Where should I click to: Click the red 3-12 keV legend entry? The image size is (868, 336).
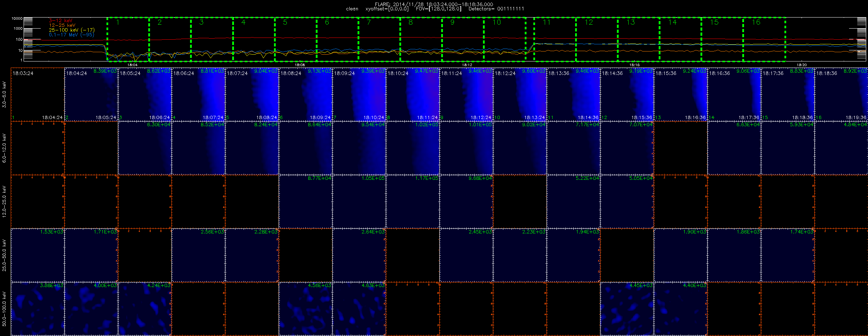(x=60, y=20)
